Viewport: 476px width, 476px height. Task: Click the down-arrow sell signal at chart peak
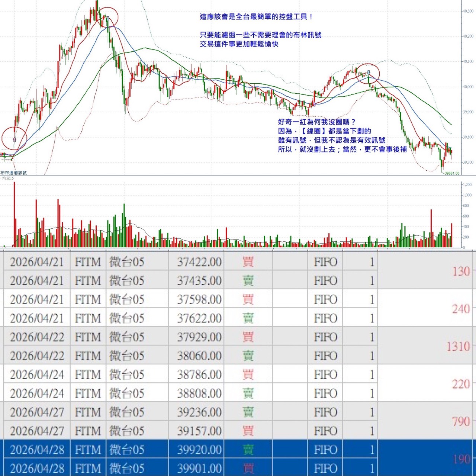click(x=107, y=18)
